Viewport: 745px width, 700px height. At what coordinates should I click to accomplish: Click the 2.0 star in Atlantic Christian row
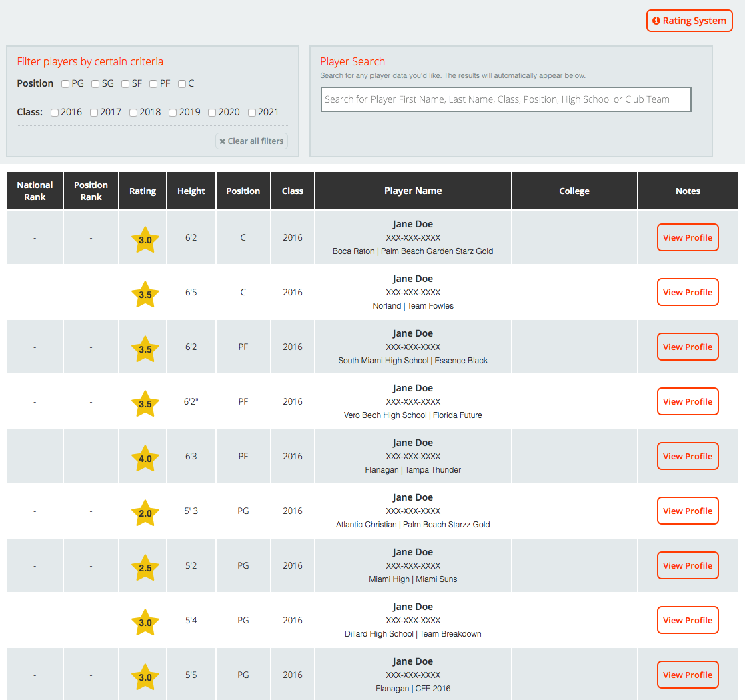pos(145,513)
